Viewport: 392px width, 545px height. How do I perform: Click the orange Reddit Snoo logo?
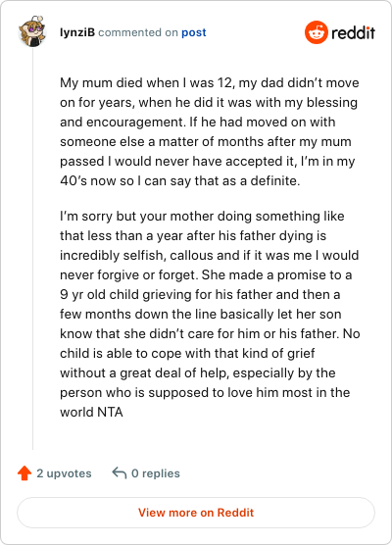coord(317,32)
